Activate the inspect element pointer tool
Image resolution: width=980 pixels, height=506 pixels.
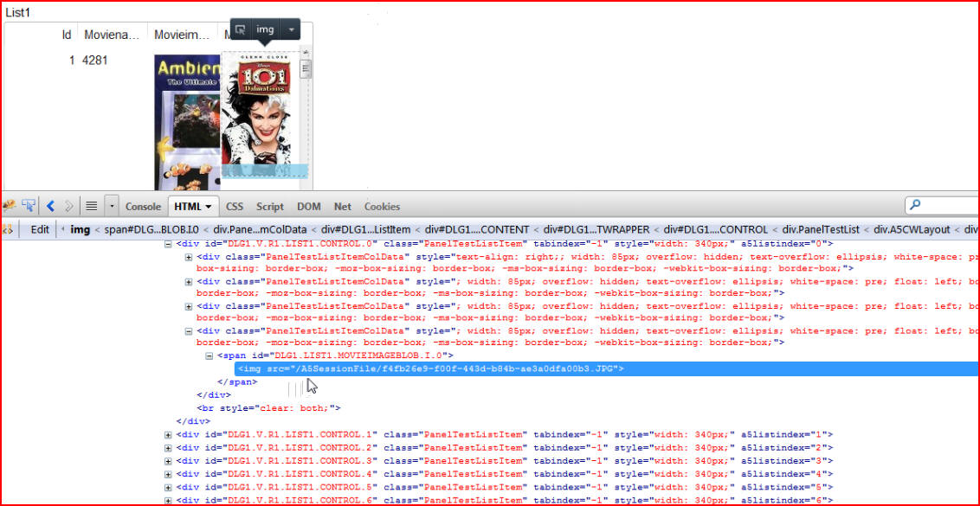(x=28, y=206)
